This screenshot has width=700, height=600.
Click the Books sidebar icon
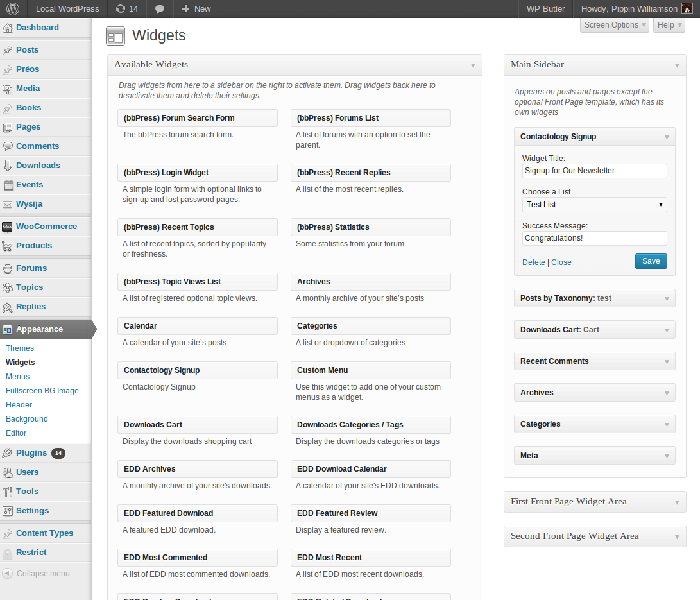tap(8, 108)
